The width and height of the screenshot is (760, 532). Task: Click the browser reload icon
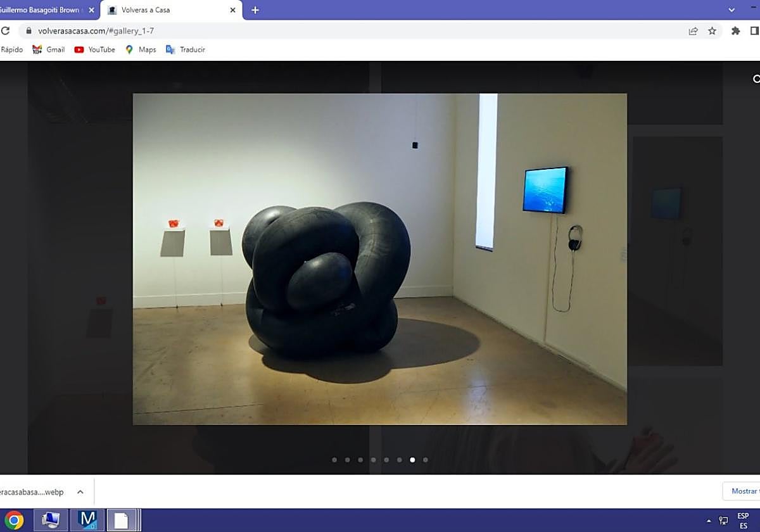(6, 30)
